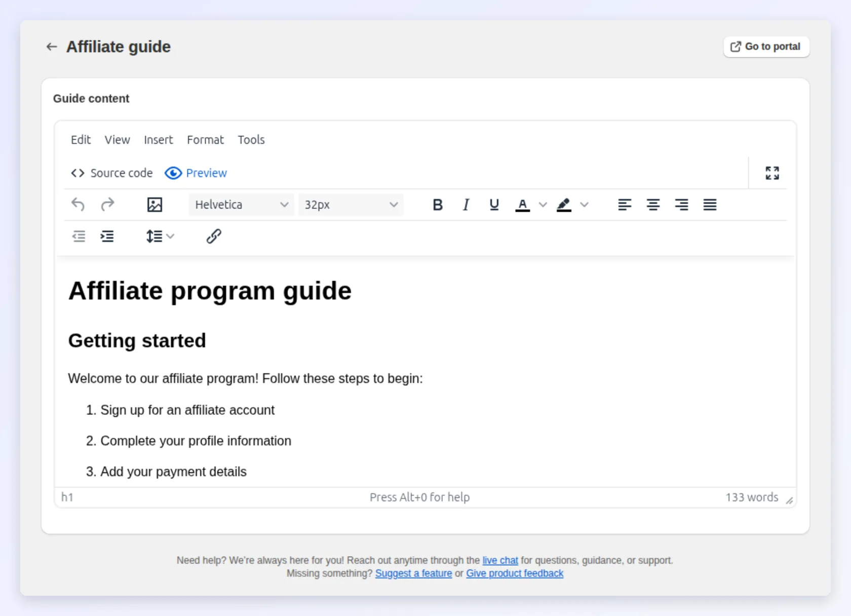Center align the text
This screenshot has height=616, width=851.
coord(653,205)
